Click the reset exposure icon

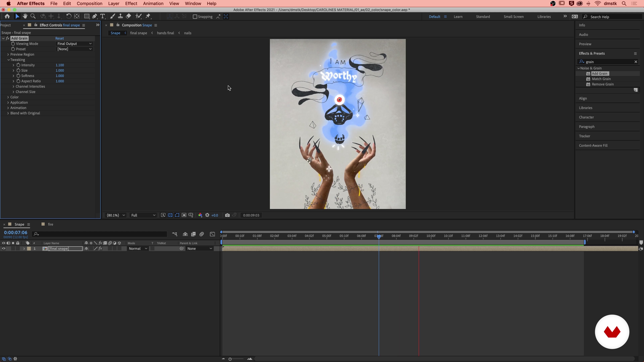(207, 215)
